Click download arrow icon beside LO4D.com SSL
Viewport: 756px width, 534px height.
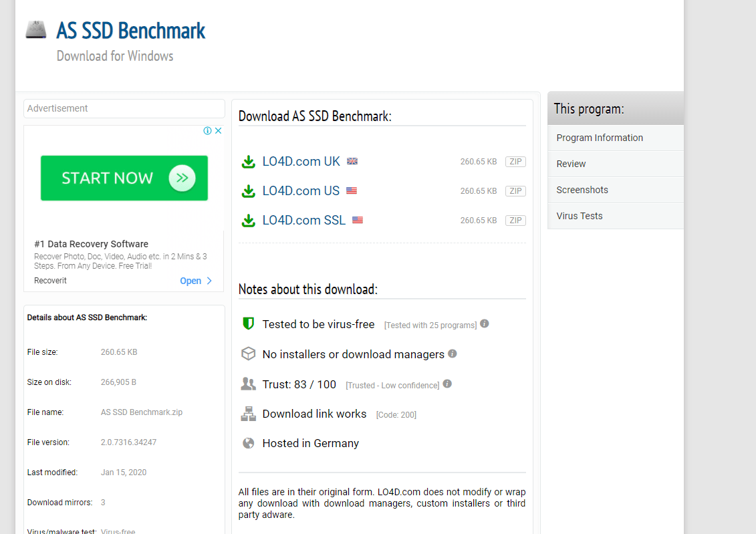coord(248,221)
